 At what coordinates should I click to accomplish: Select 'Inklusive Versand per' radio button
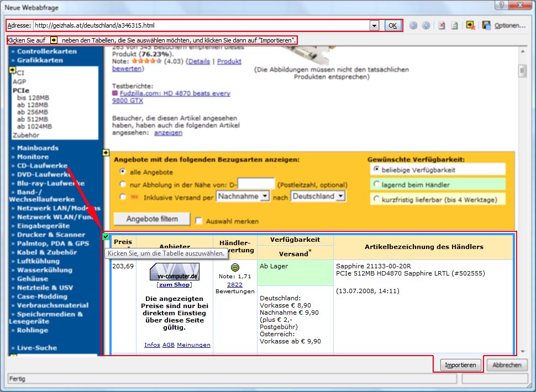point(122,197)
